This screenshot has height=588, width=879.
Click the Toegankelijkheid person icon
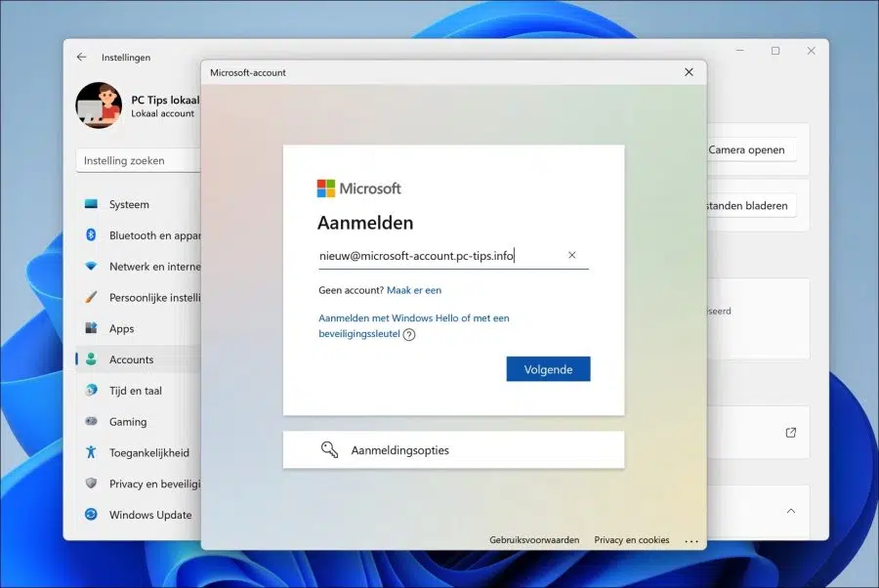point(91,452)
